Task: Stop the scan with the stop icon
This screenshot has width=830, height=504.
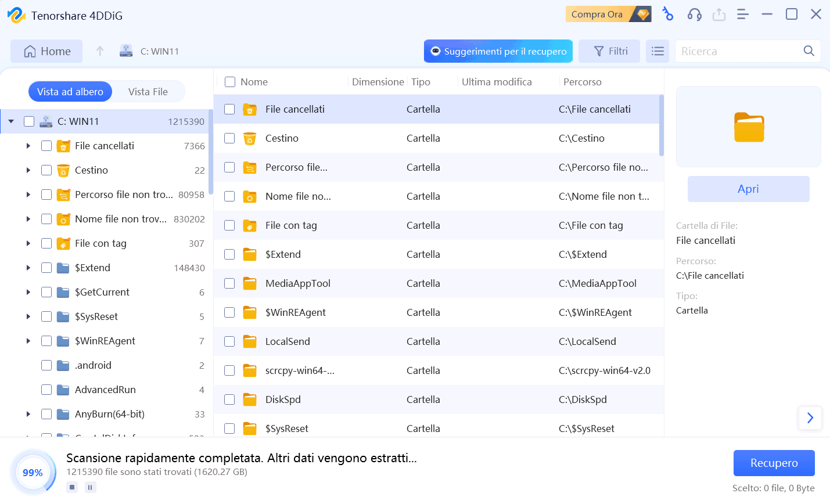Action: click(72, 487)
